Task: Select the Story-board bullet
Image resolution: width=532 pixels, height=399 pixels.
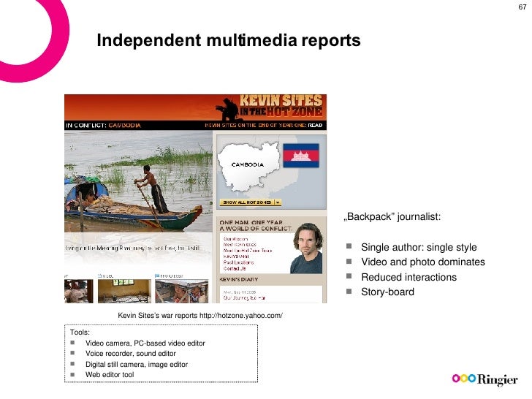Action: (x=387, y=292)
